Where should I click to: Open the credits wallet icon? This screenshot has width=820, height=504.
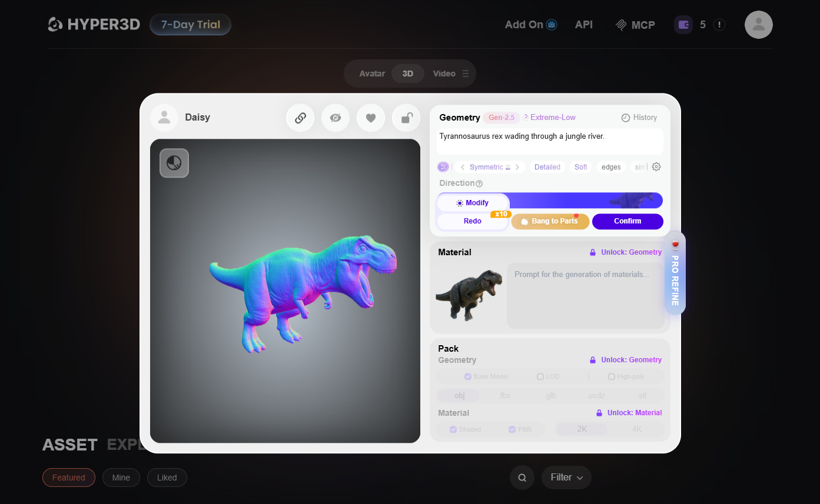[683, 25]
